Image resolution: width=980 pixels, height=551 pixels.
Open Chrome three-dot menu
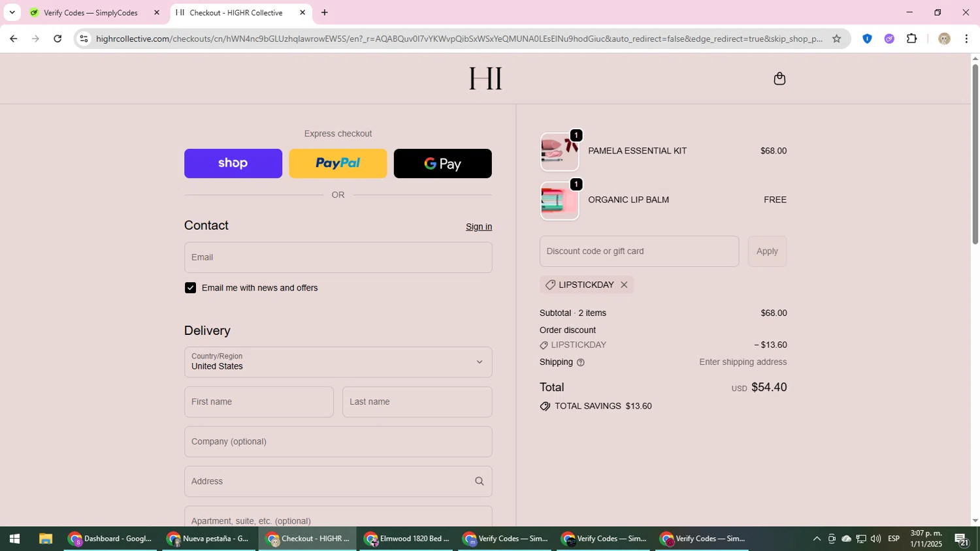[x=966, y=39]
